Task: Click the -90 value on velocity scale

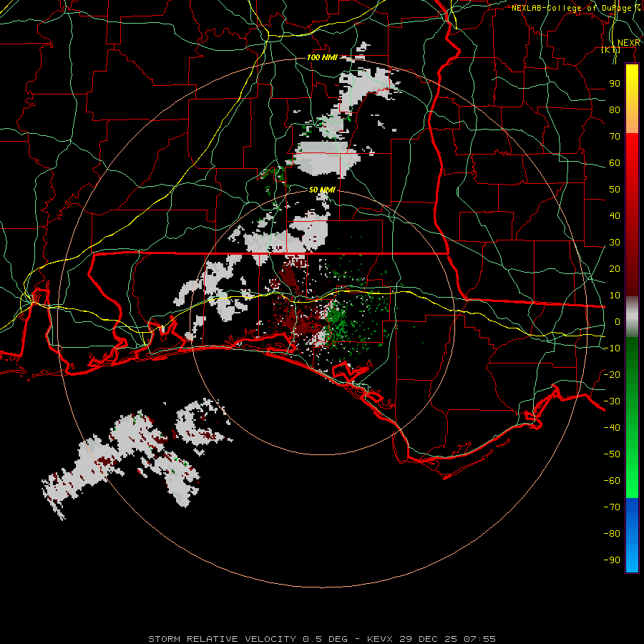Action: (x=612, y=560)
